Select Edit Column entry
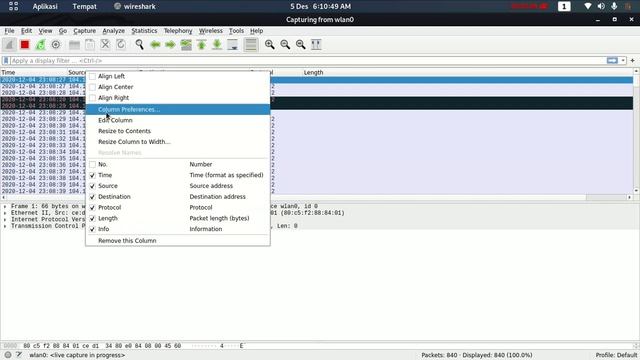Viewport: 640px width, 360px height. (x=178, y=120)
